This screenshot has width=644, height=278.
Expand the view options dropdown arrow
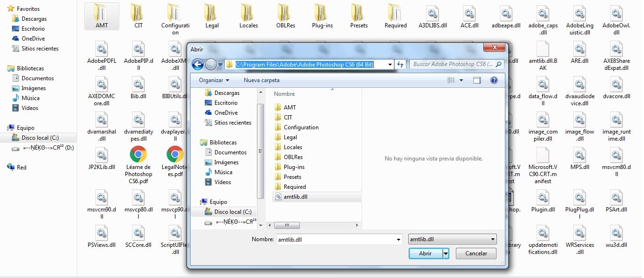click(x=461, y=80)
